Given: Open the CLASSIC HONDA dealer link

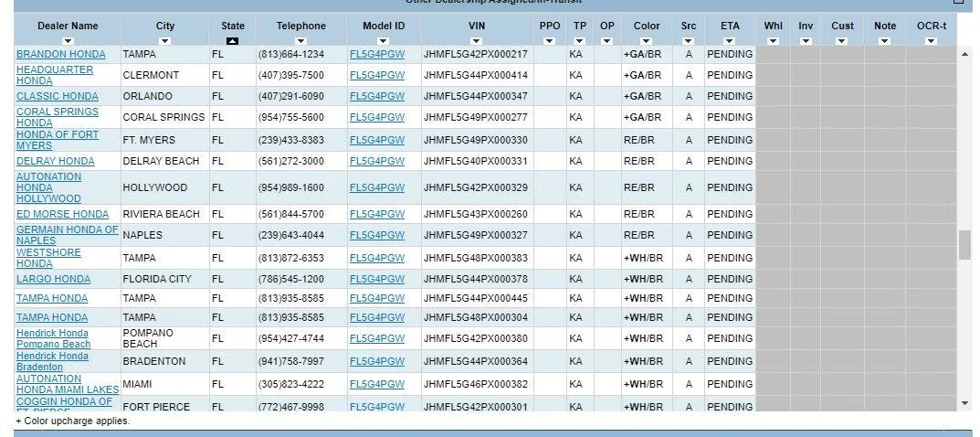Looking at the screenshot, I should [57, 96].
